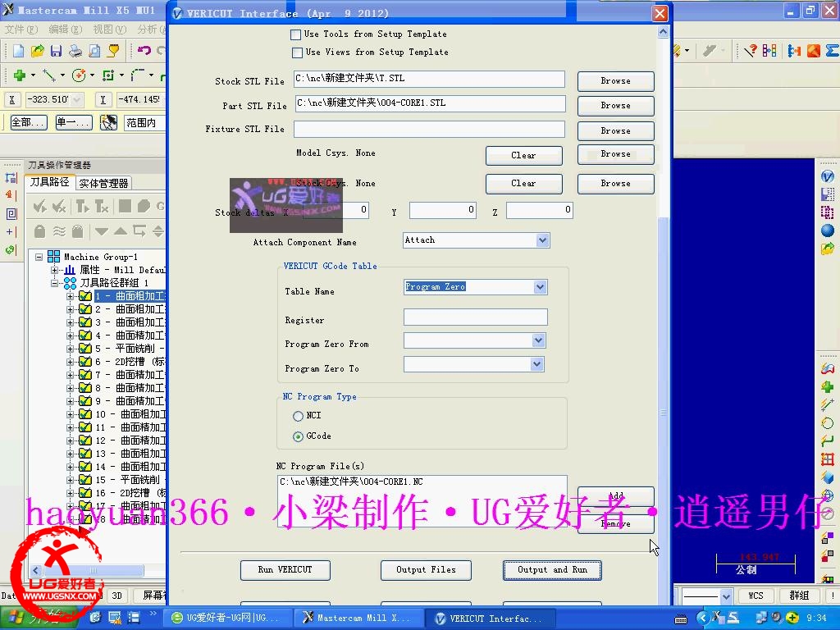Click the green circle icon in right toolbar
This screenshot has height=630, width=840.
(x=827, y=423)
